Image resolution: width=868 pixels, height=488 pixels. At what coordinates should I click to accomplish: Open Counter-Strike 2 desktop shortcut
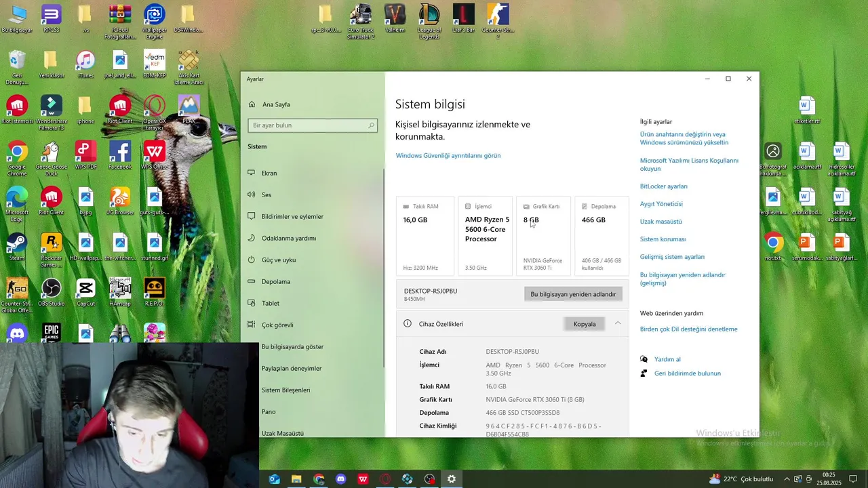pyautogui.click(x=498, y=22)
